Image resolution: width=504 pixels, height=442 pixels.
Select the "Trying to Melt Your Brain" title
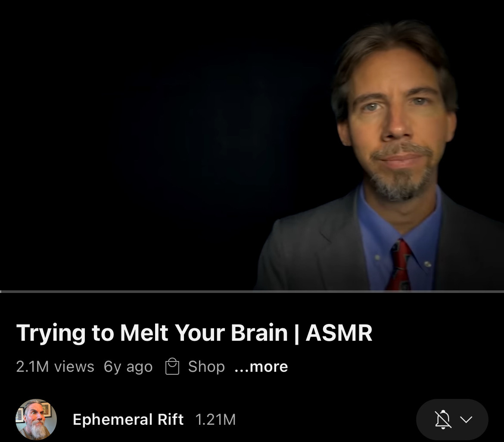tap(152, 333)
